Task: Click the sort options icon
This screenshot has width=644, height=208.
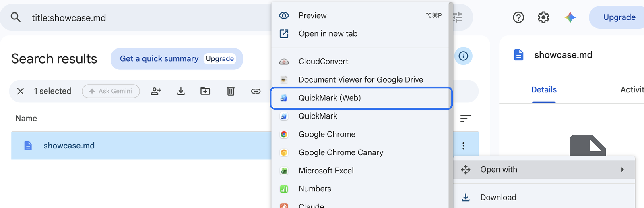Action: click(x=465, y=118)
